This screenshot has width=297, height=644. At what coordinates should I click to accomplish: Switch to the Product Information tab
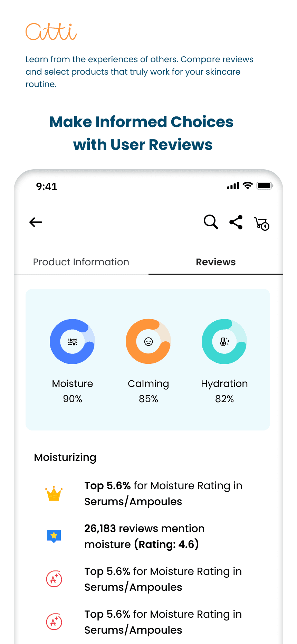[x=81, y=262]
